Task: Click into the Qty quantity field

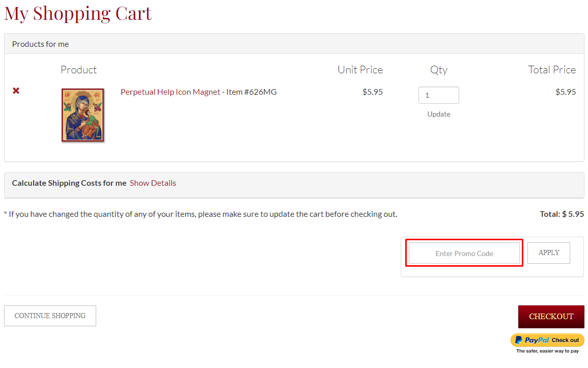Action: (x=438, y=95)
